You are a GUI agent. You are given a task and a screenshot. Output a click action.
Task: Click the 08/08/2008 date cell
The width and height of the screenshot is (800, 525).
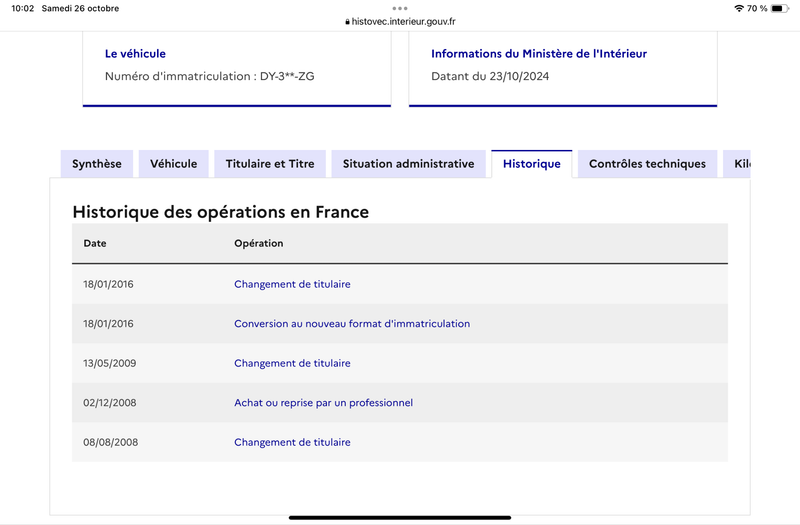tap(111, 442)
